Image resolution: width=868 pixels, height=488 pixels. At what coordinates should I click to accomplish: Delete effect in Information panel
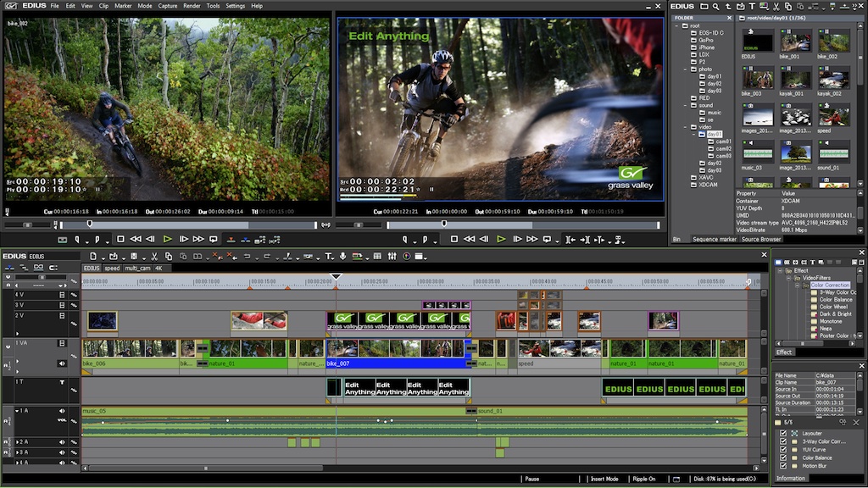(x=856, y=423)
